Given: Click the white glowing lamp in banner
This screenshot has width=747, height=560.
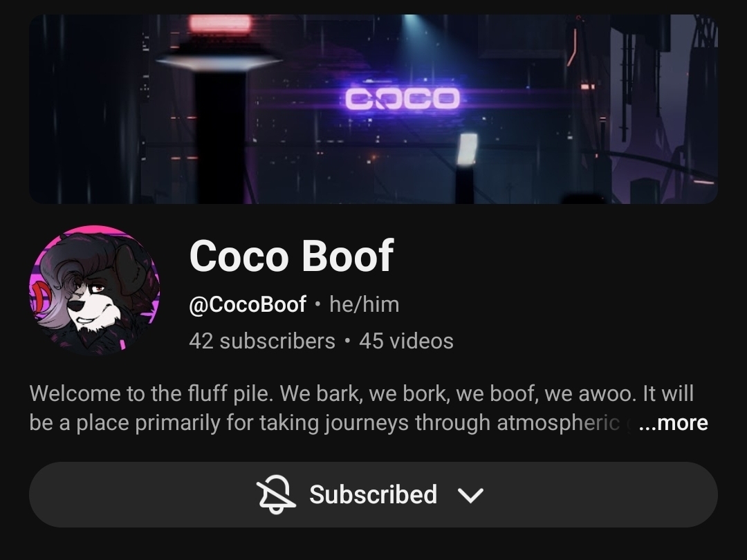Looking at the screenshot, I should (x=468, y=149).
